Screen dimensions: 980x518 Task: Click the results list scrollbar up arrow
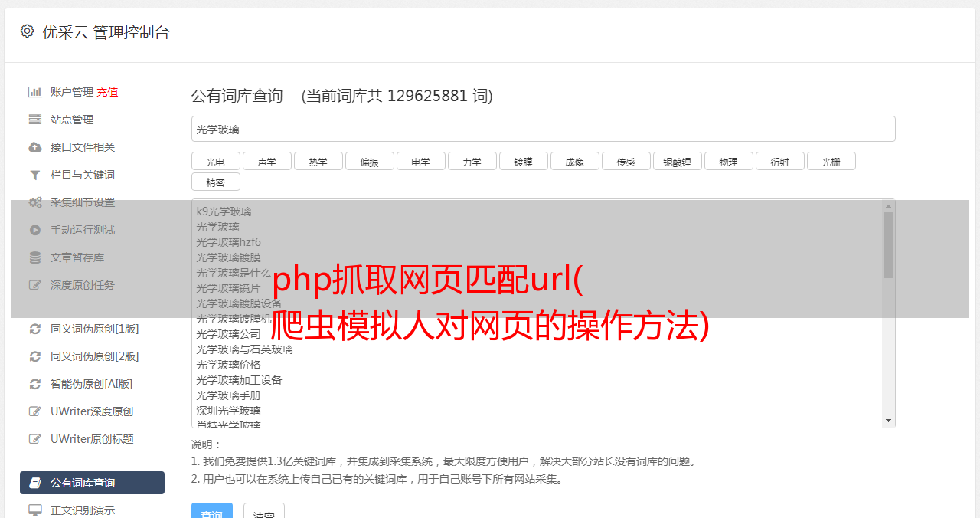pos(888,206)
